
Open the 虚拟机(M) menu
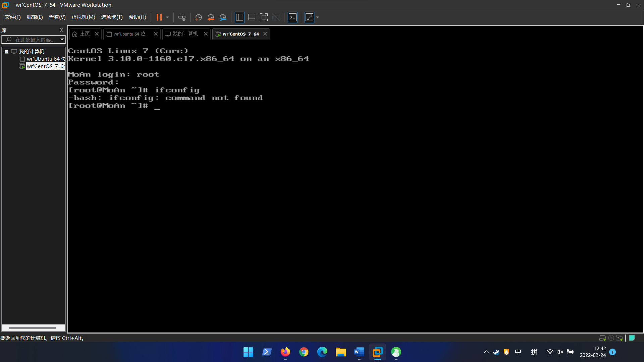coord(83,17)
